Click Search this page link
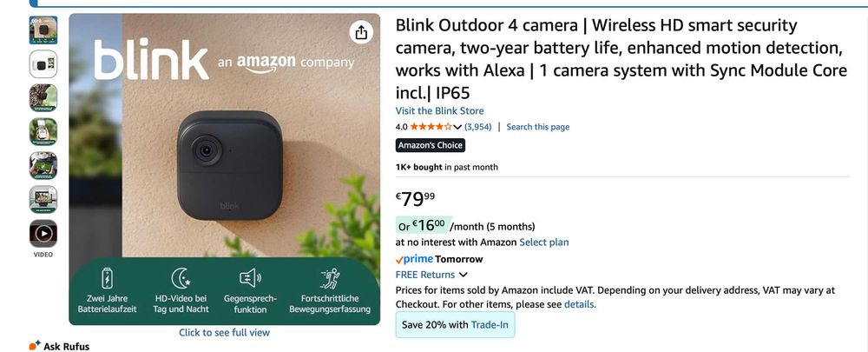The height and width of the screenshot is (352, 868). point(538,127)
